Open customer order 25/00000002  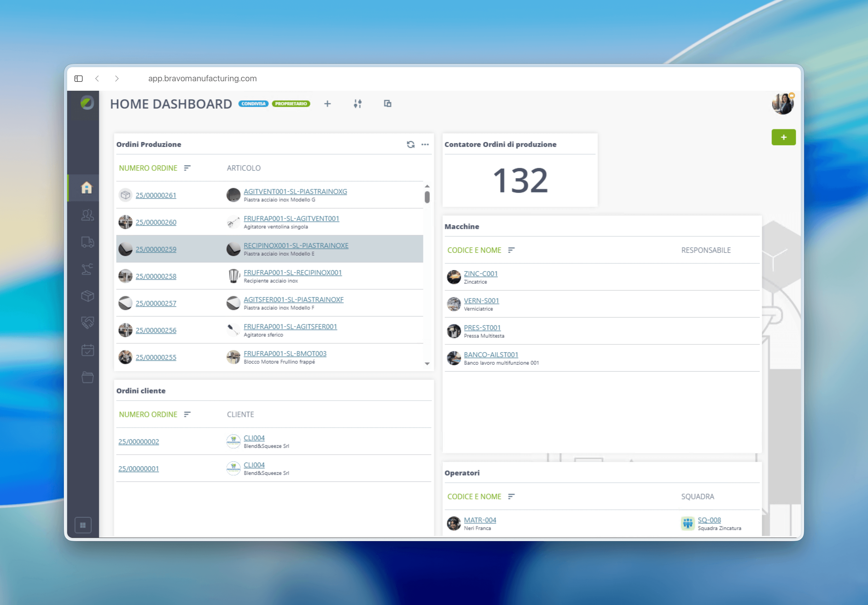click(138, 442)
